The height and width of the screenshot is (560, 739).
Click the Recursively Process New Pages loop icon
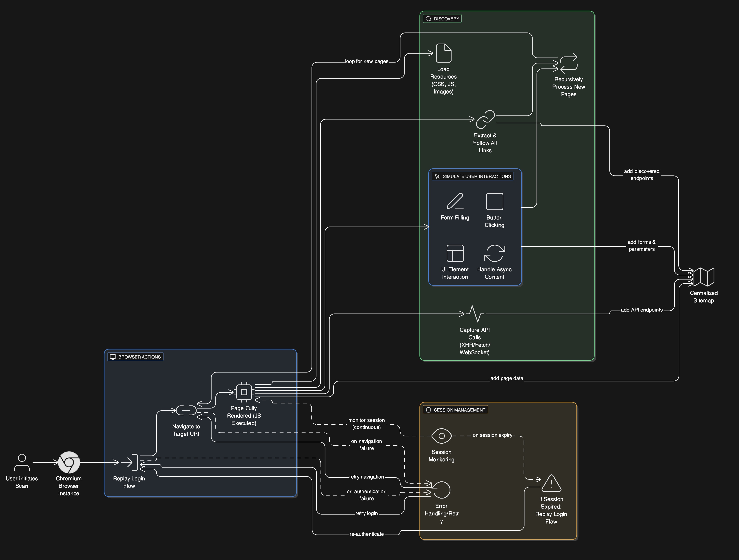click(x=569, y=63)
